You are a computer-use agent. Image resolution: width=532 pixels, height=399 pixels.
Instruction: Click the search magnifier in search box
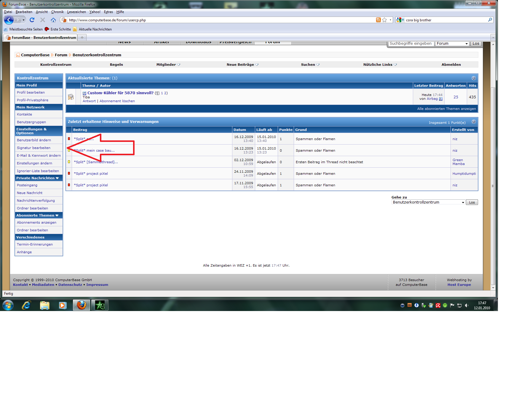[490, 20]
